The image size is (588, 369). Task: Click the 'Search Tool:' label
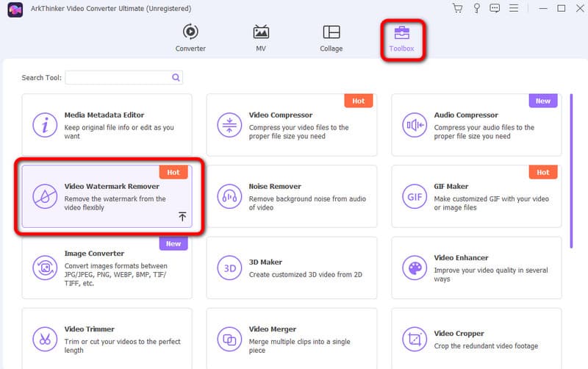42,78
